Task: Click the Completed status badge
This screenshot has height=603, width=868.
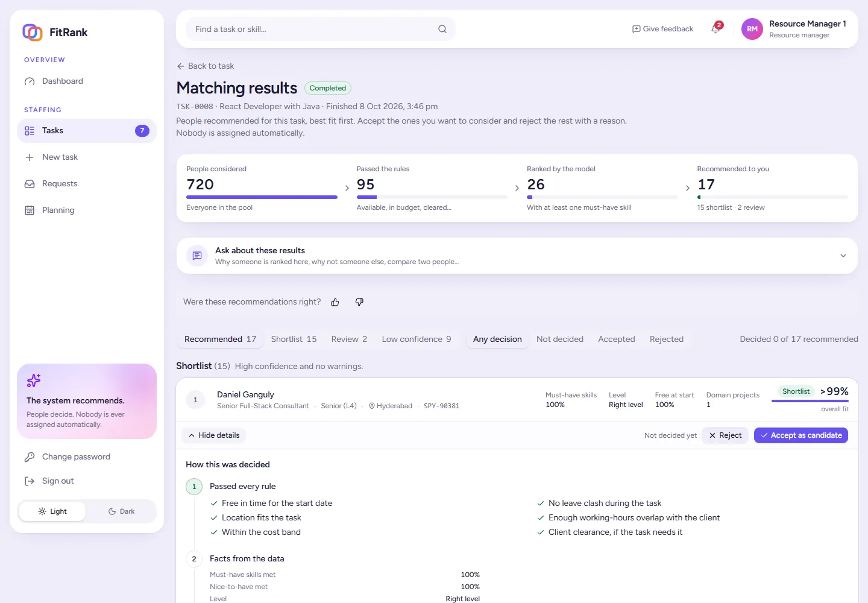Action: [x=328, y=88]
